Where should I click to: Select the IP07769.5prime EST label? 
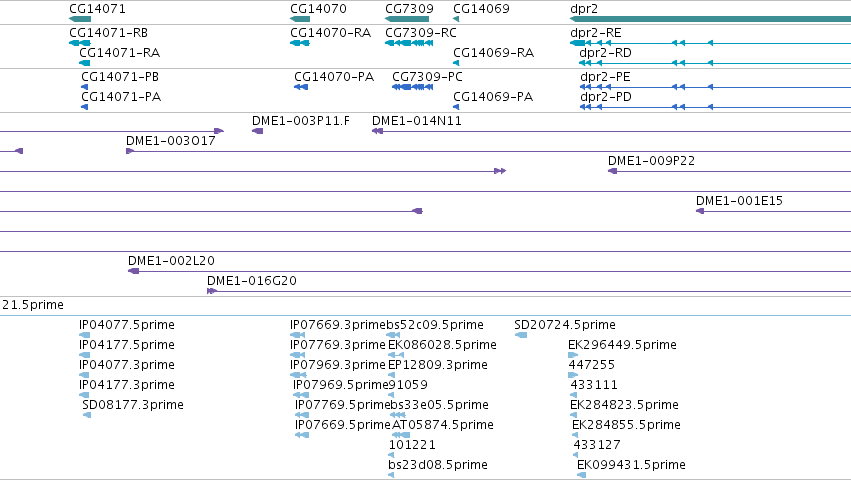click(x=343, y=405)
